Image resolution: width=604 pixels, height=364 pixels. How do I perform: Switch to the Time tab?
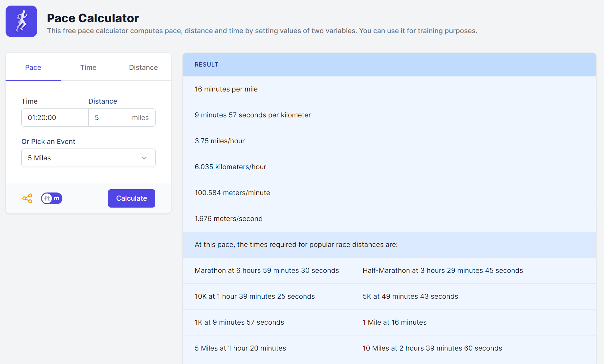click(x=88, y=68)
